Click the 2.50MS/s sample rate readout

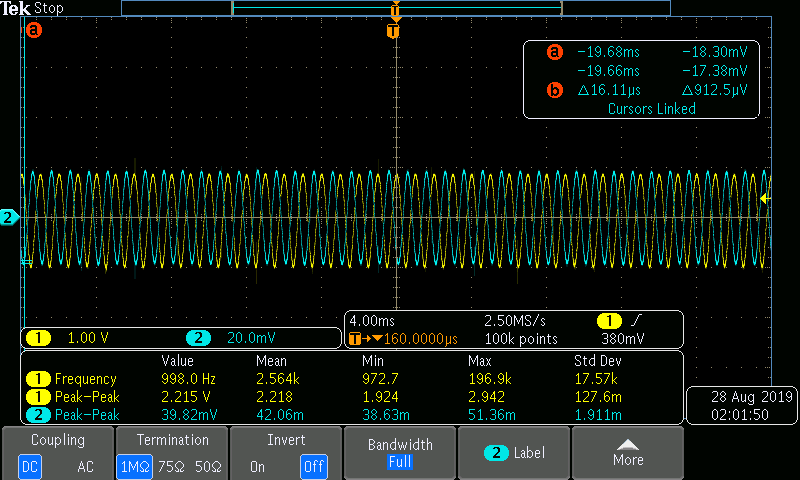tap(515, 321)
